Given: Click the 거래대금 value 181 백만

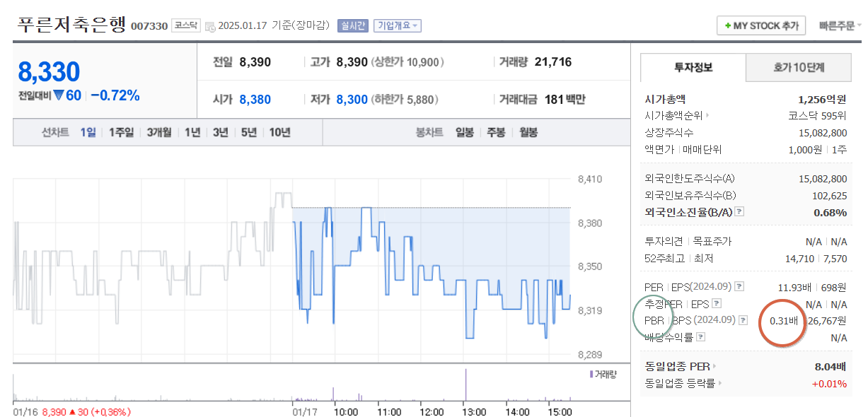Looking at the screenshot, I should pyautogui.click(x=565, y=100).
